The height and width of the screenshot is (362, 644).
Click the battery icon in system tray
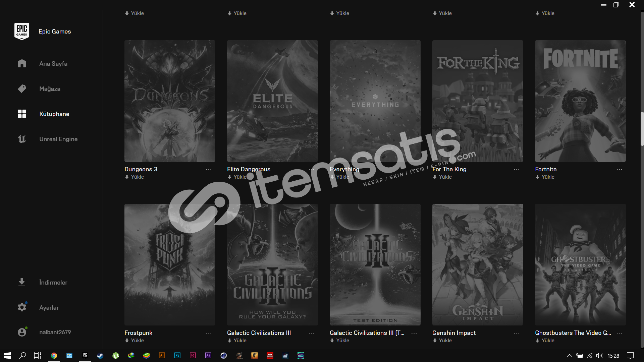click(x=580, y=356)
